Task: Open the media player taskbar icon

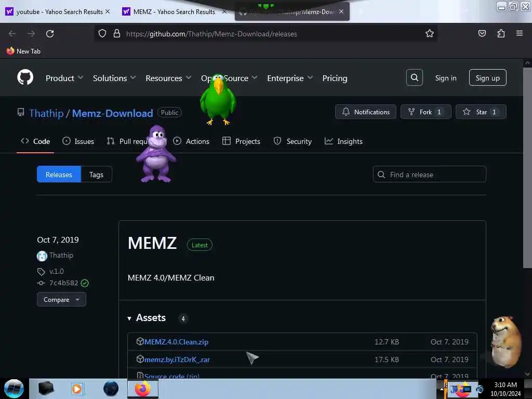Action: tap(77, 389)
